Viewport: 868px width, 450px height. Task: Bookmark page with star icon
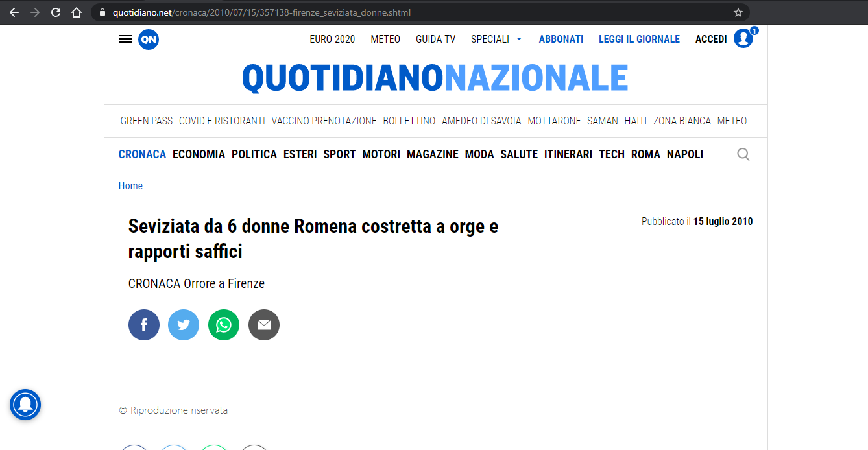(738, 12)
